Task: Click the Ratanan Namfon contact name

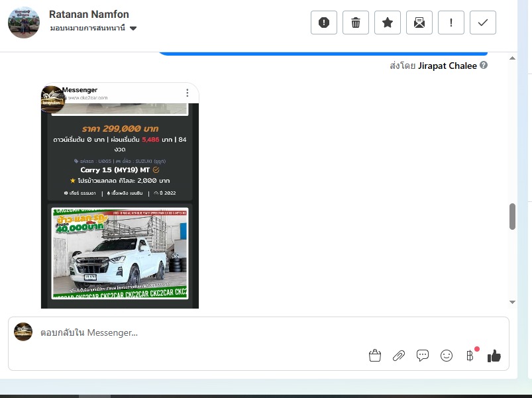Action: tap(89, 15)
